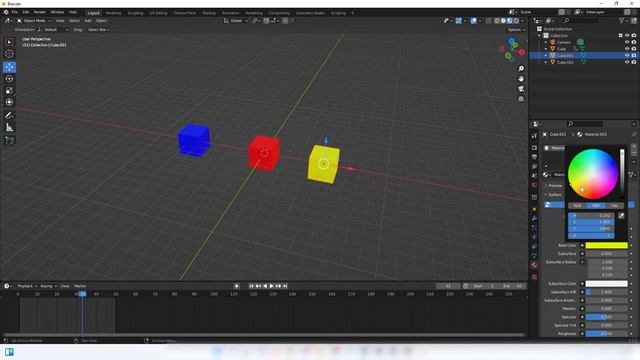Open the Render properties tab icon
This screenshot has width=640, height=360.
[534, 148]
